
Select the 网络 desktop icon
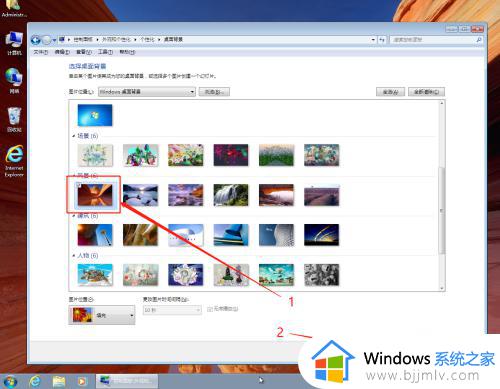point(14,81)
